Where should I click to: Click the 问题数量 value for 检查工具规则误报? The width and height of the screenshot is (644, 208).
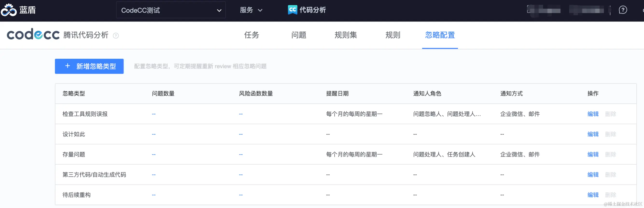(154, 114)
